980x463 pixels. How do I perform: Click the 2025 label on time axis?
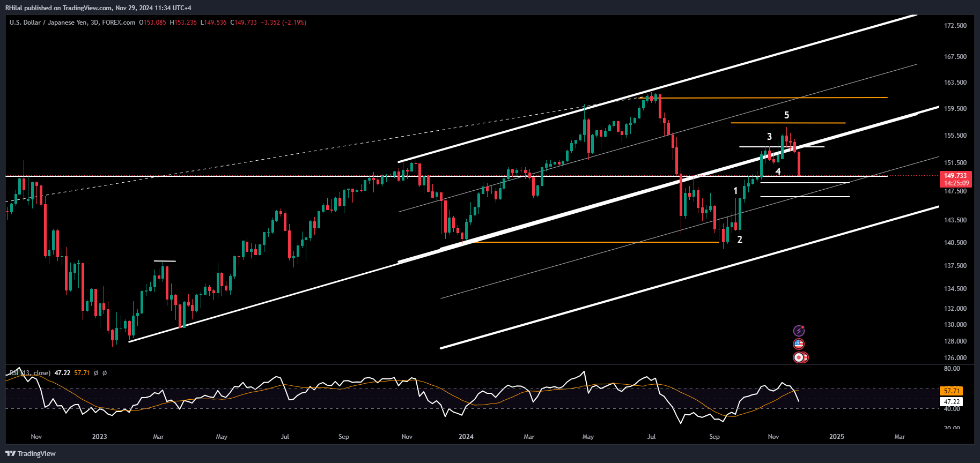click(837, 437)
